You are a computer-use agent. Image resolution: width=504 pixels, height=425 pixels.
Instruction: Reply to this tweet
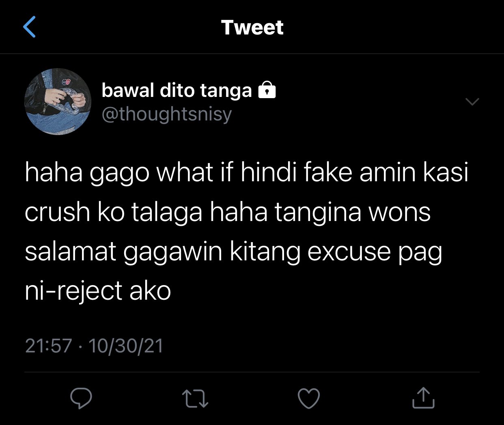coord(81,398)
